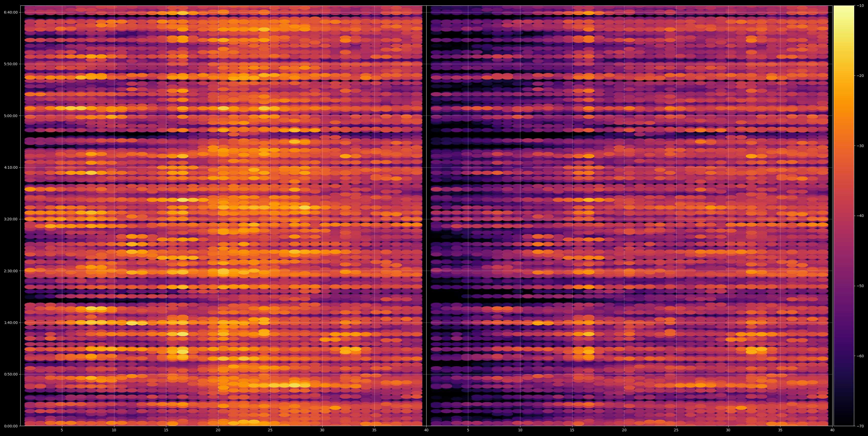
Task: Click the 3:20:00 time axis label
Action: point(11,219)
